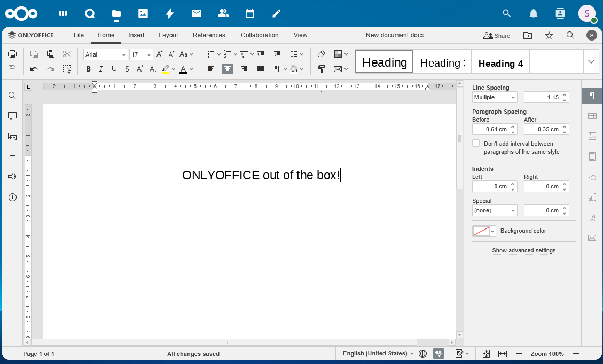Select the Copy style paintbrush icon
The image size is (603, 364).
pos(322,69)
